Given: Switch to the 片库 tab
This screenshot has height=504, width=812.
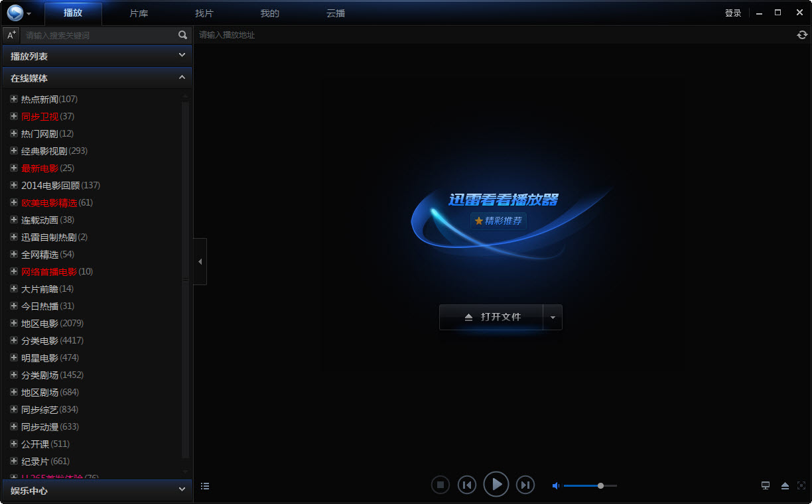Looking at the screenshot, I should tap(139, 13).
